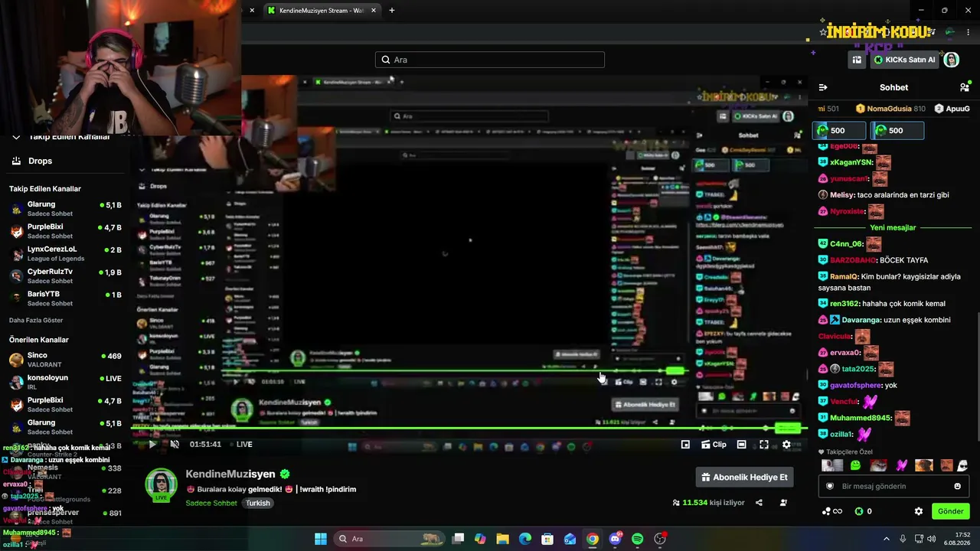
Task: Click username Muhammed8945 in chat
Action: tap(861, 418)
